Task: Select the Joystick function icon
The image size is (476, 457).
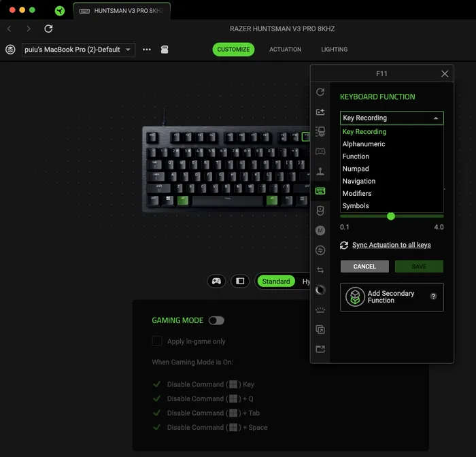Action: [x=320, y=171]
